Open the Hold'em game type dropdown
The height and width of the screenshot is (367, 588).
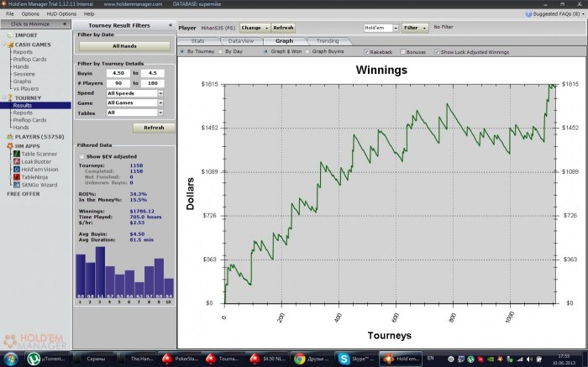[396, 28]
